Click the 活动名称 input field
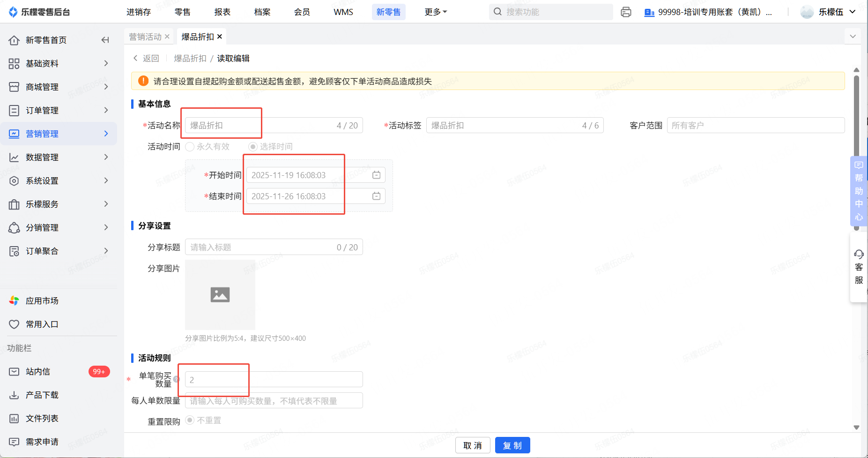The image size is (868, 458). [x=274, y=125]
